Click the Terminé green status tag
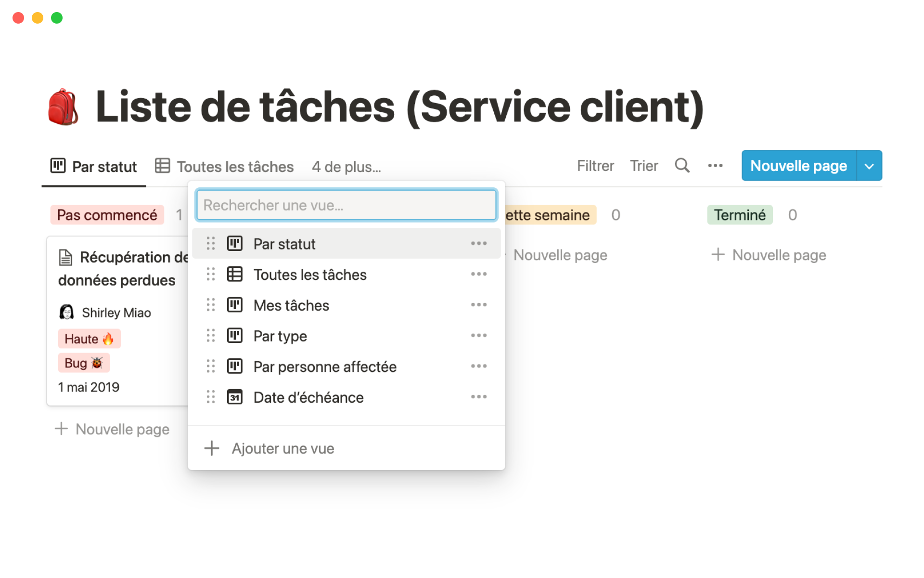Image resolution: width=924 pixels, height=578 pixels. [x=739, y=215]
